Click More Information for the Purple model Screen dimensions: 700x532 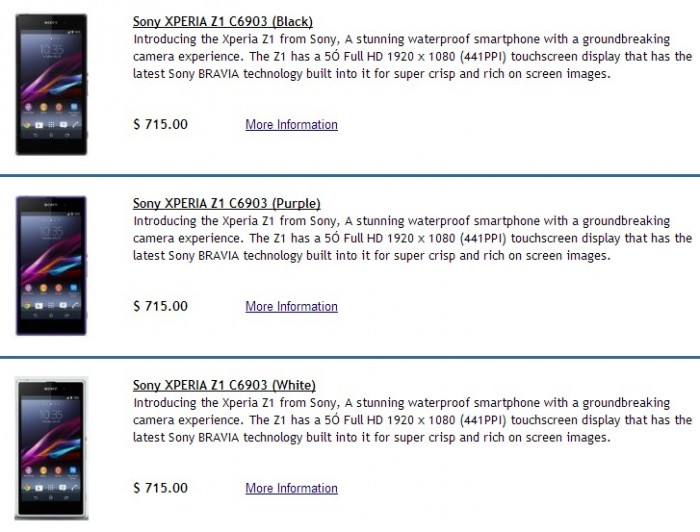coord(291,307)
